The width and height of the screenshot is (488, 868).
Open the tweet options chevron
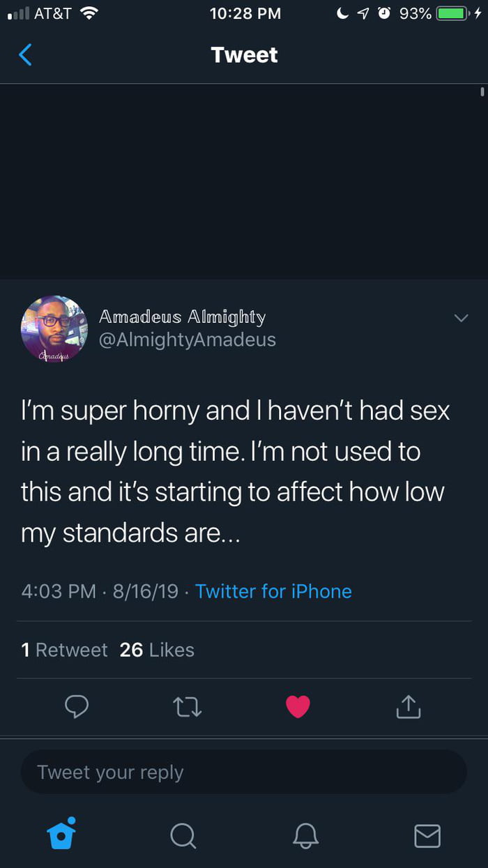461,318
